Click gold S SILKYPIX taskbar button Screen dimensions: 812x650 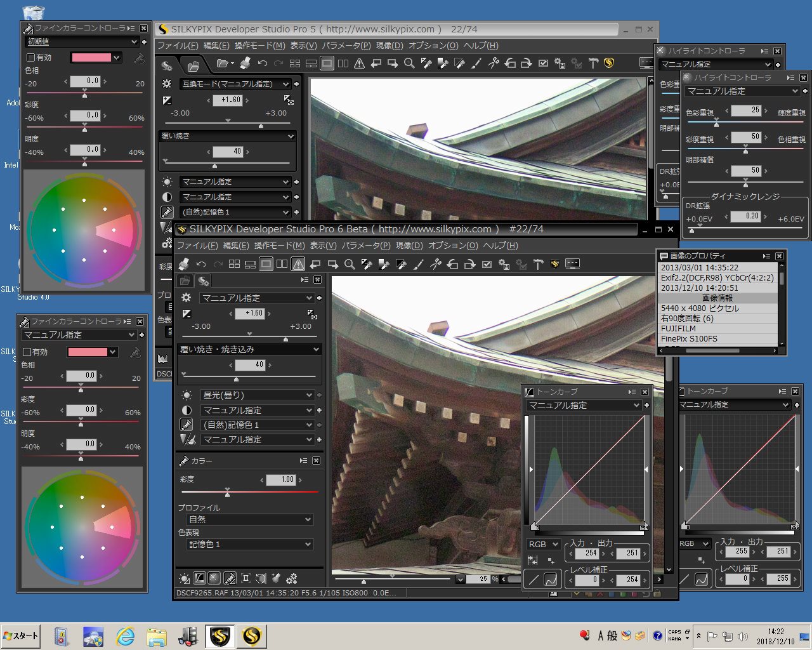pos(251,636)
